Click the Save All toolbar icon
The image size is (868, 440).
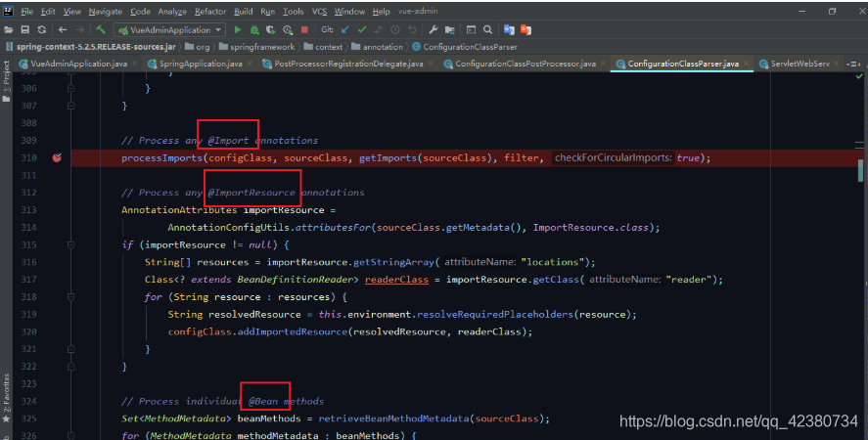24,30
